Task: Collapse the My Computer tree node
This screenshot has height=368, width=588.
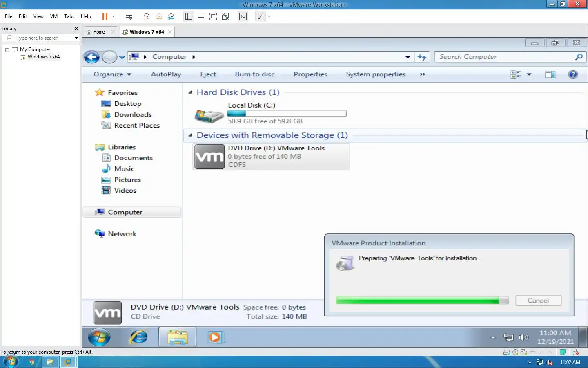Action: [7, 49]
